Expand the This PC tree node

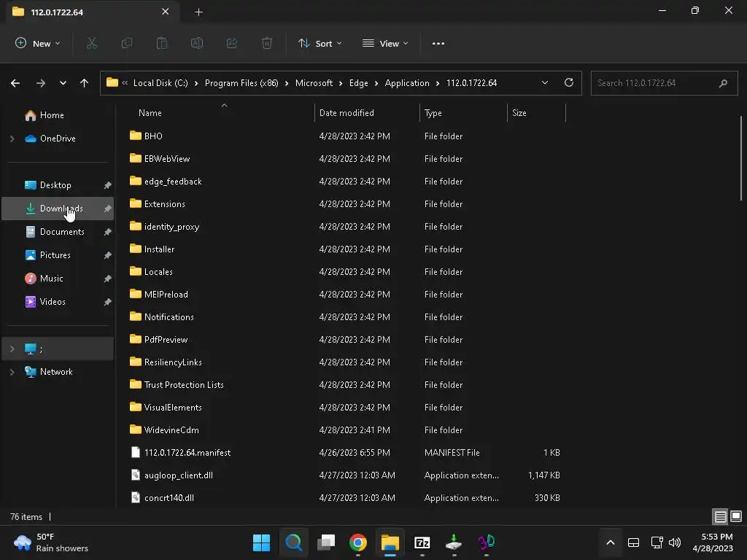click(x=12, y=349)
